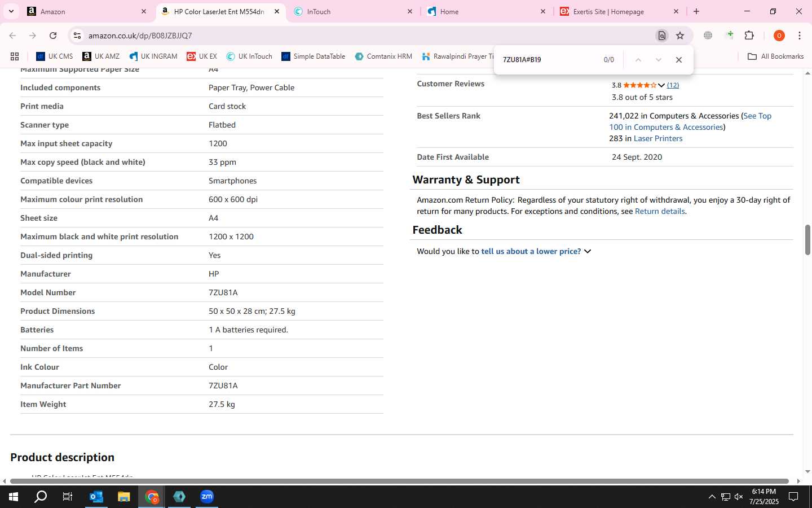Viewport: 812px width, 508px height.
Task: Show hidden system tray icons
Action: pos(712,497)
